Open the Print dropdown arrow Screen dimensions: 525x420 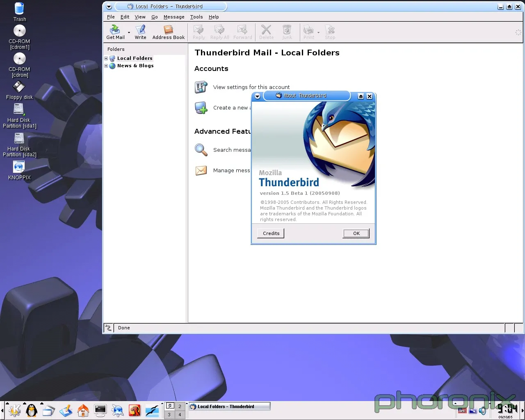318,32
